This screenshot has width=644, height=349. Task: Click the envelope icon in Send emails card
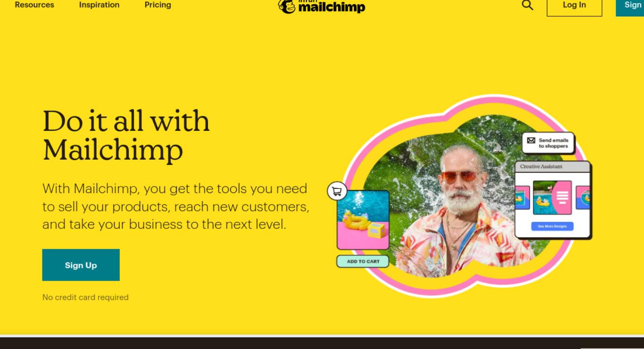point(531,140)
